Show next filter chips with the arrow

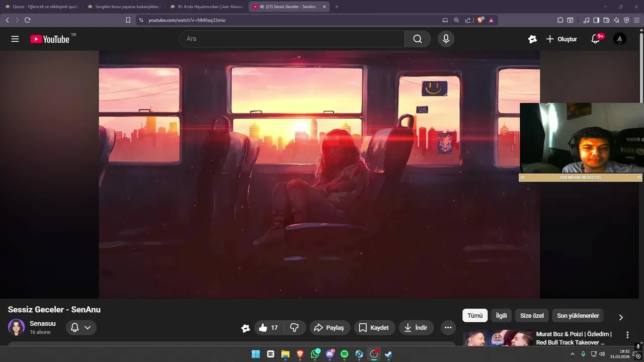(621, 317)
